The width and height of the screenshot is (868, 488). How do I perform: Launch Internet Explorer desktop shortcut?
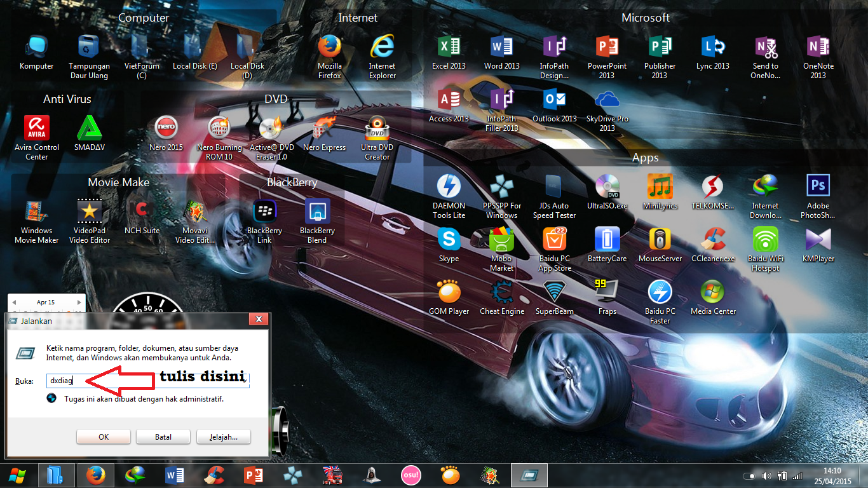(383, 57)
